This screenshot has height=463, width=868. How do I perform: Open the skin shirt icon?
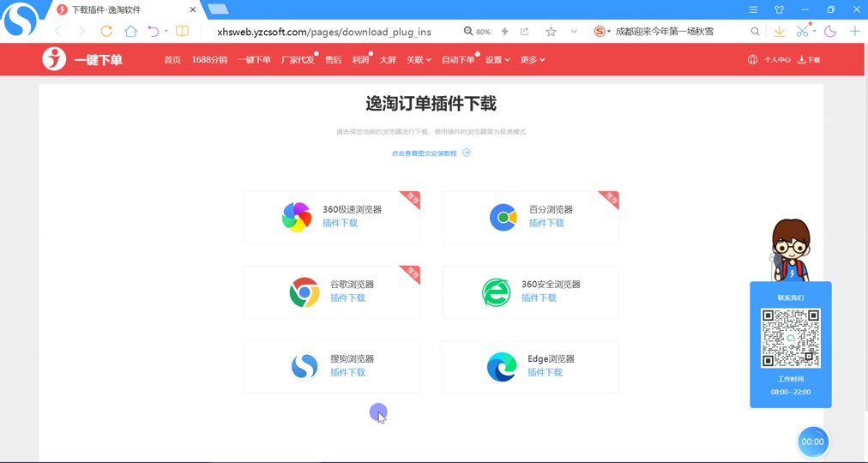coord(779,10)
